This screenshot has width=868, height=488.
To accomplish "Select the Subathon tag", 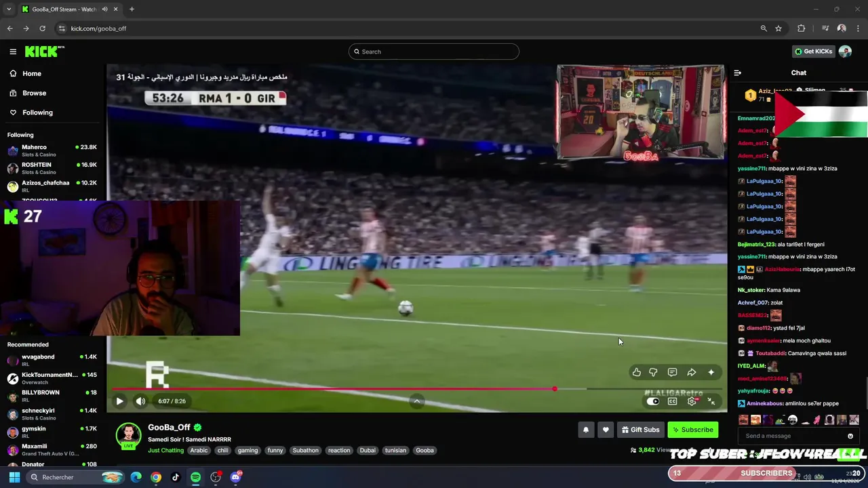I will pos(305,450).
